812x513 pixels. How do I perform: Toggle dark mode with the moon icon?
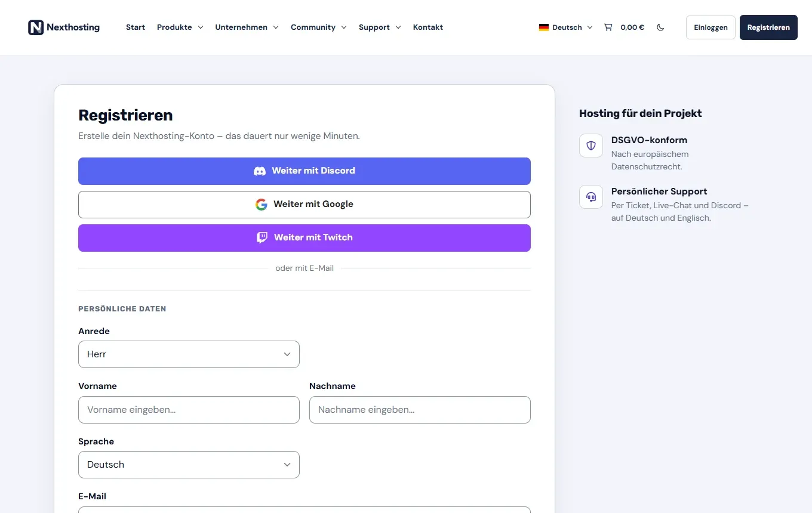(x=660, y=27)
